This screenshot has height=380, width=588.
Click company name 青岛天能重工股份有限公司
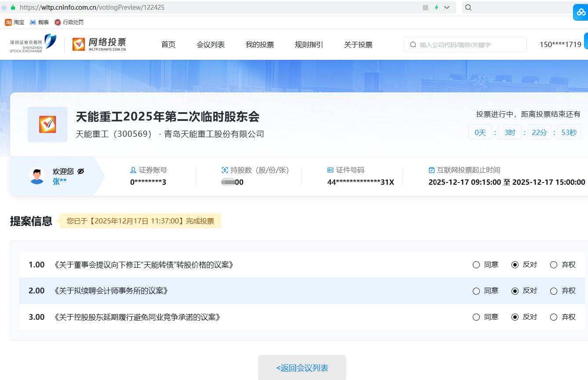click(x=214, y=134)
